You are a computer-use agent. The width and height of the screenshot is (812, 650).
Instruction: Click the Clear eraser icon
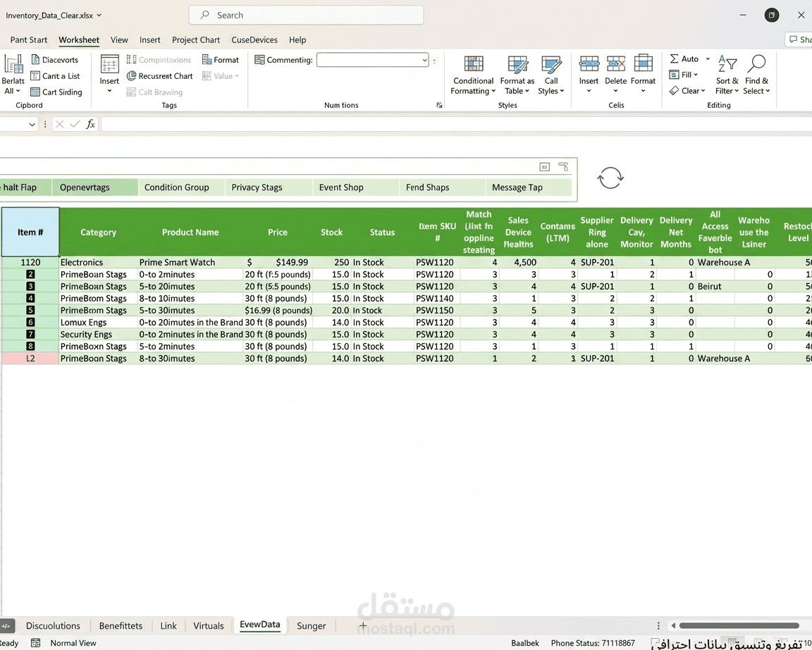click(674, 91)
